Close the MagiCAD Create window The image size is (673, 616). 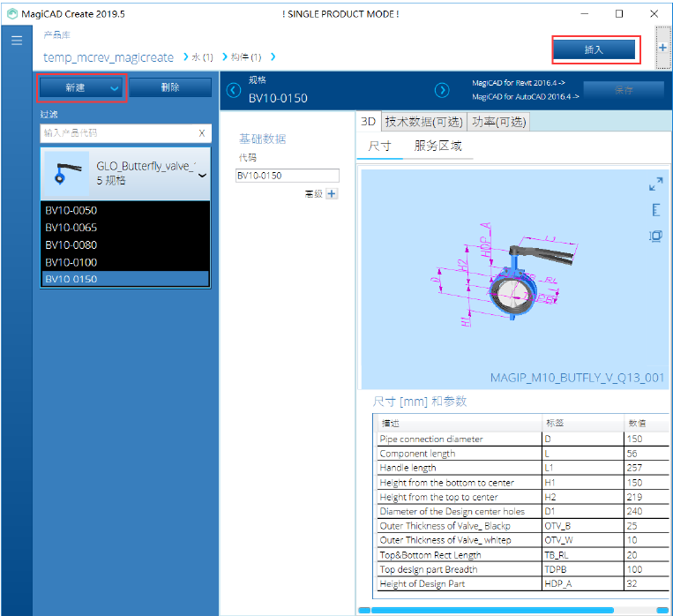point(654,14)
